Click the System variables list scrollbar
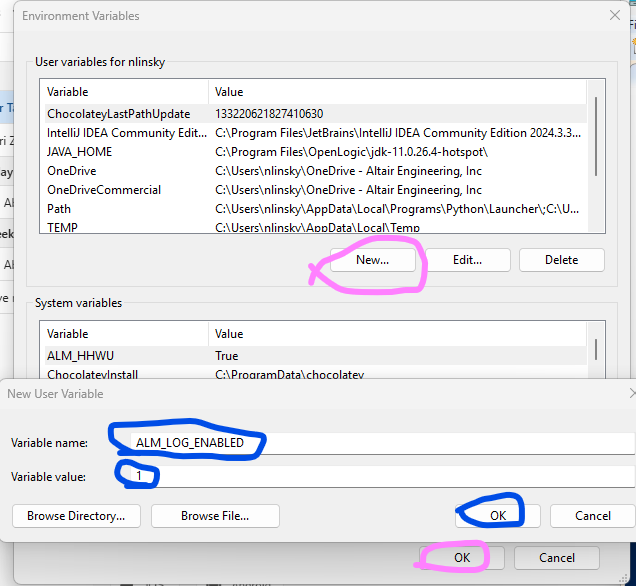Image resolution: width=636 pixels, height=586 pixels. [x=596, y=350]
